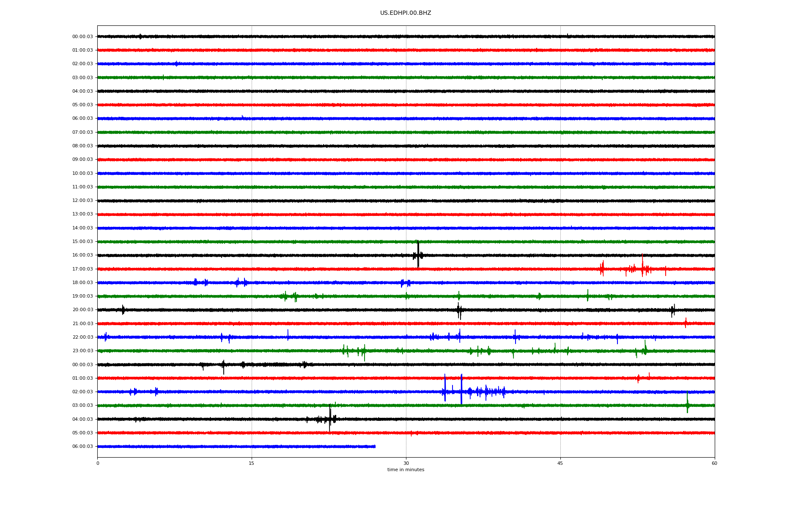Click the x-axis tick label 45
This screenshot has width=812, height=508.
[x=560, y=463]
